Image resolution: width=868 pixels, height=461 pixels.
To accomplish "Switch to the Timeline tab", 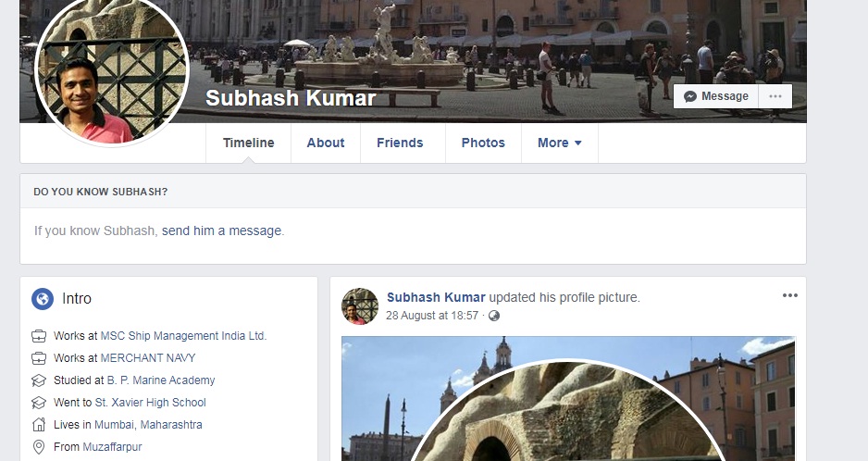I will (249, 143).
